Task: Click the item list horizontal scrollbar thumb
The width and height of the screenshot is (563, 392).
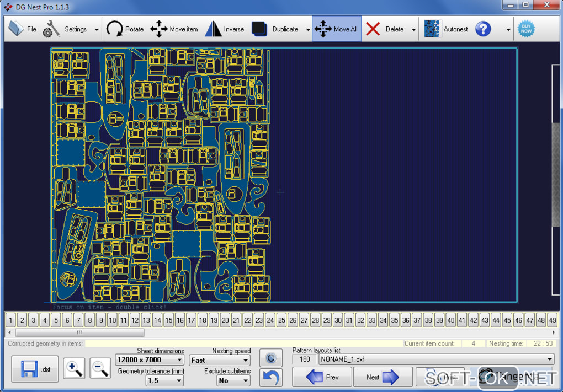Action: (79, 332)
